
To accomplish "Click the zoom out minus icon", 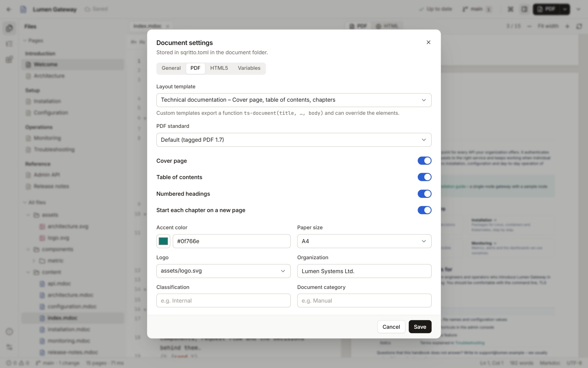I will click(529, 26).
